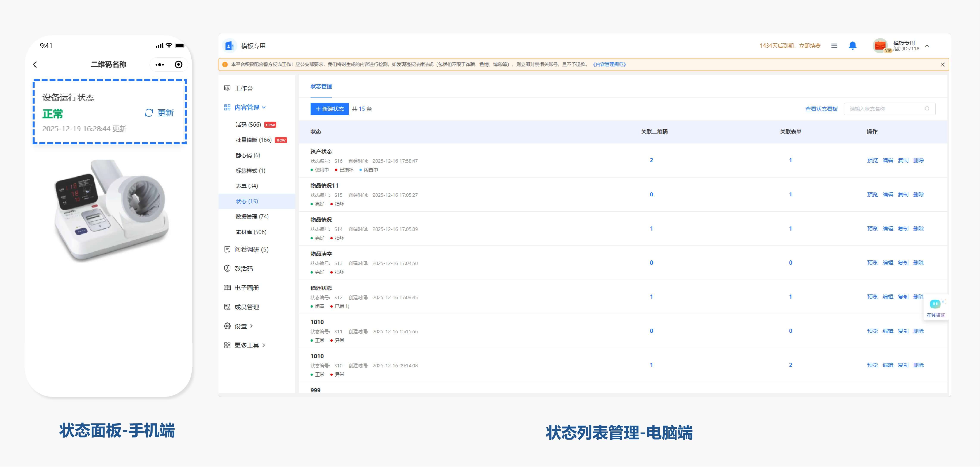
Task: Click the refresh icon beside 更新 on phone
Action: click(x=149, y=113)
